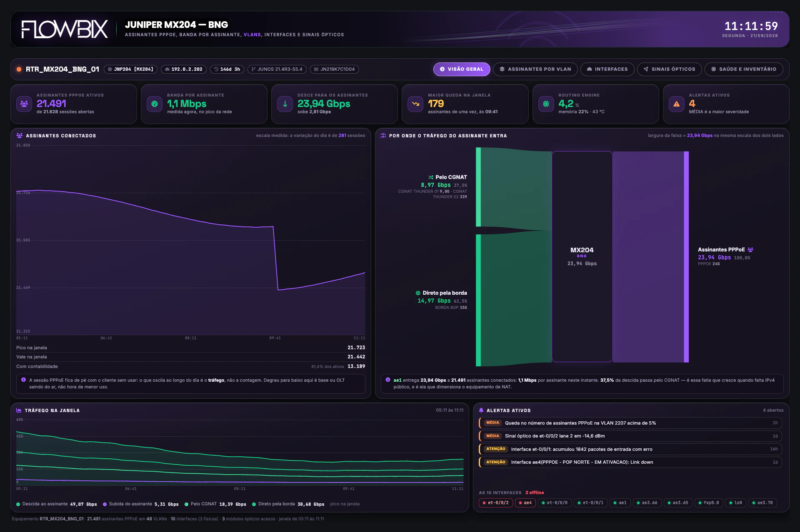Click the users icon beside Assinantes PPPoE label
The height and width of the screenshot is (532, 800).
point(750,249)
